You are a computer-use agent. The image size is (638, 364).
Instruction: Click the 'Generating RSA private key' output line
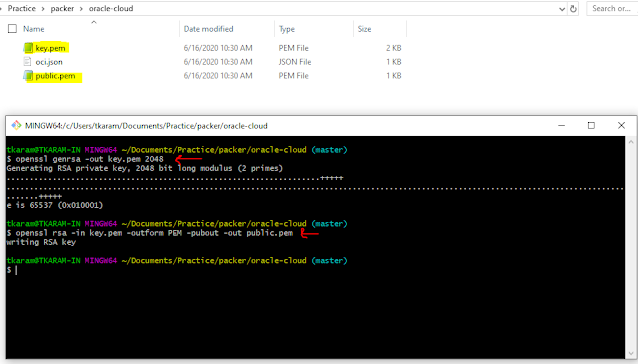[x=144, y=168]
